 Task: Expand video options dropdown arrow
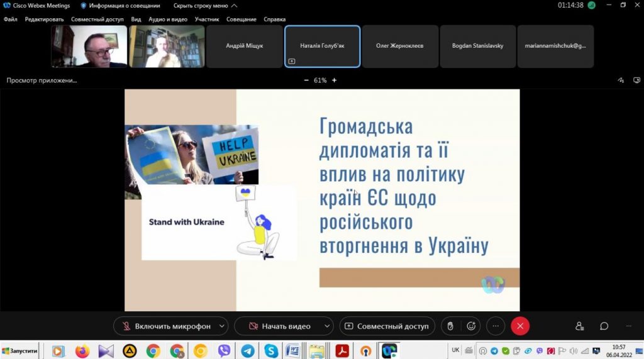pos(326,326)
